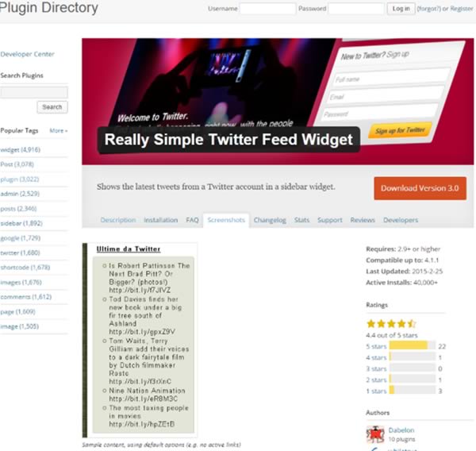Click the 4 stars rating link
This screenshot has width=476, height=451.
376,357
